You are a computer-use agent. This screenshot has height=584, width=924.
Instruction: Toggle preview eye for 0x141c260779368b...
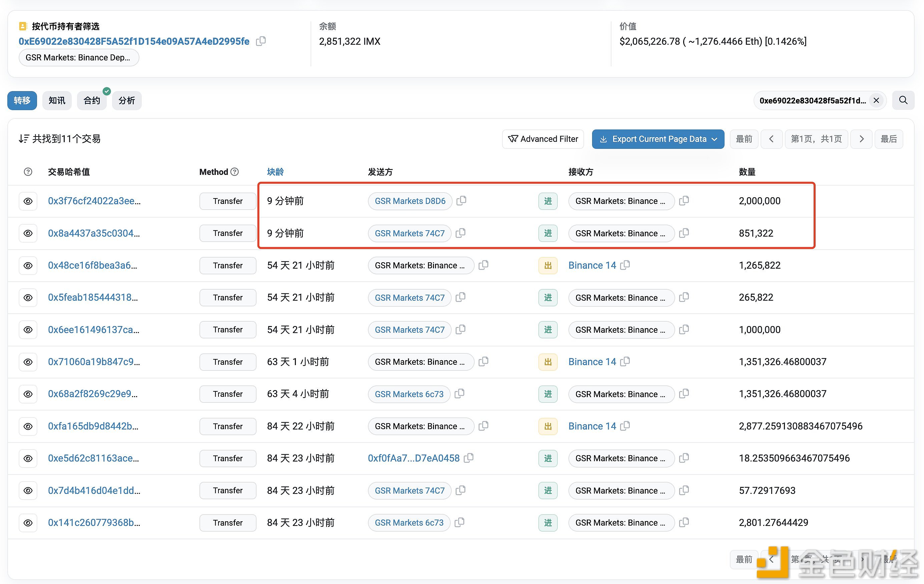(x=28, y=523)
